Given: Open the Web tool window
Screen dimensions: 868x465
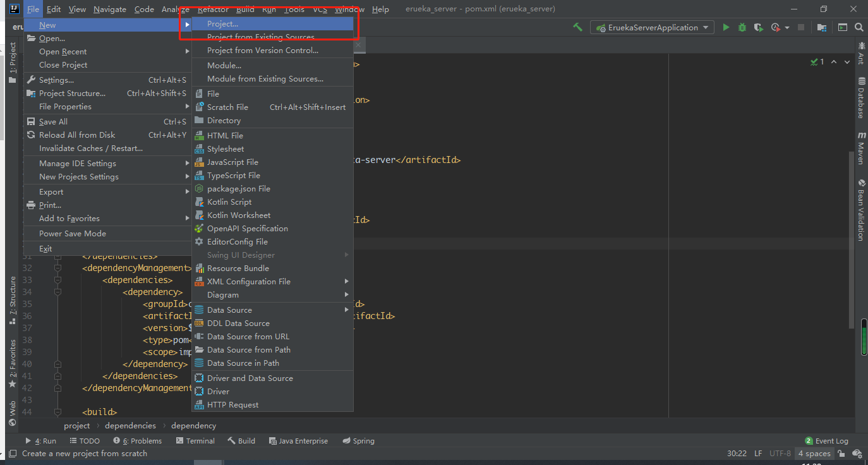Looking at the screenshot, I should pos(13,413).
